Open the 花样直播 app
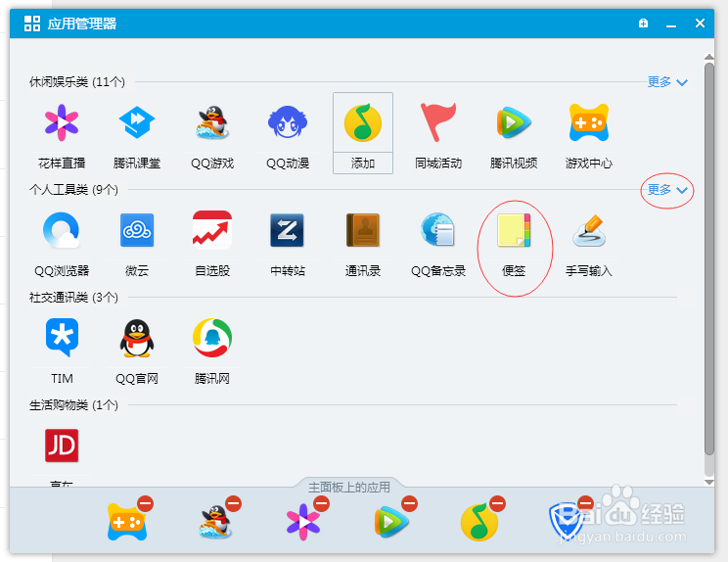Screen dimensions: 728x562 [62, 123]
